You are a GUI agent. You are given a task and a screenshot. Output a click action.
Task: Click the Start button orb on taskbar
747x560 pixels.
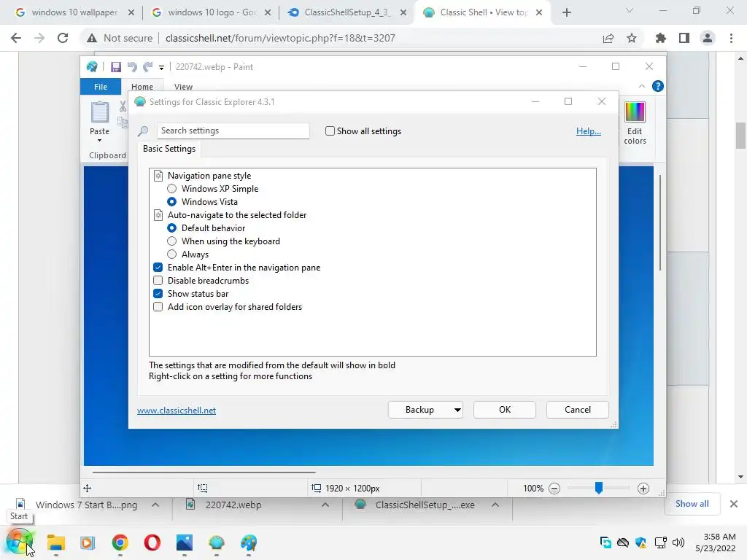point(20,542)
